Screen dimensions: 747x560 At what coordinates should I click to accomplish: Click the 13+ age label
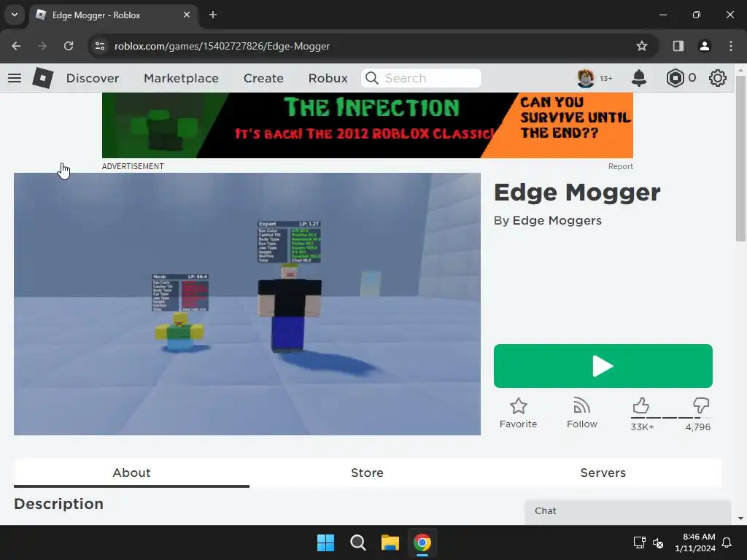click(606, 78)
